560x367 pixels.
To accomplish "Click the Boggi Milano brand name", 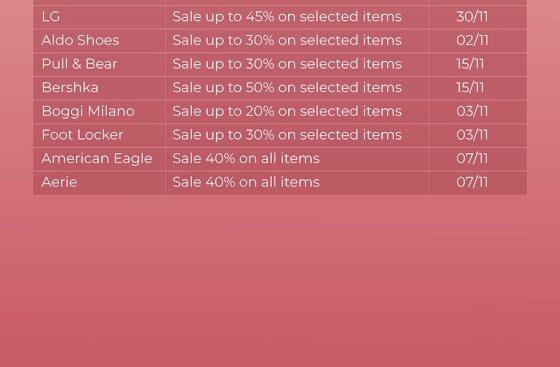I will (88, 111).
